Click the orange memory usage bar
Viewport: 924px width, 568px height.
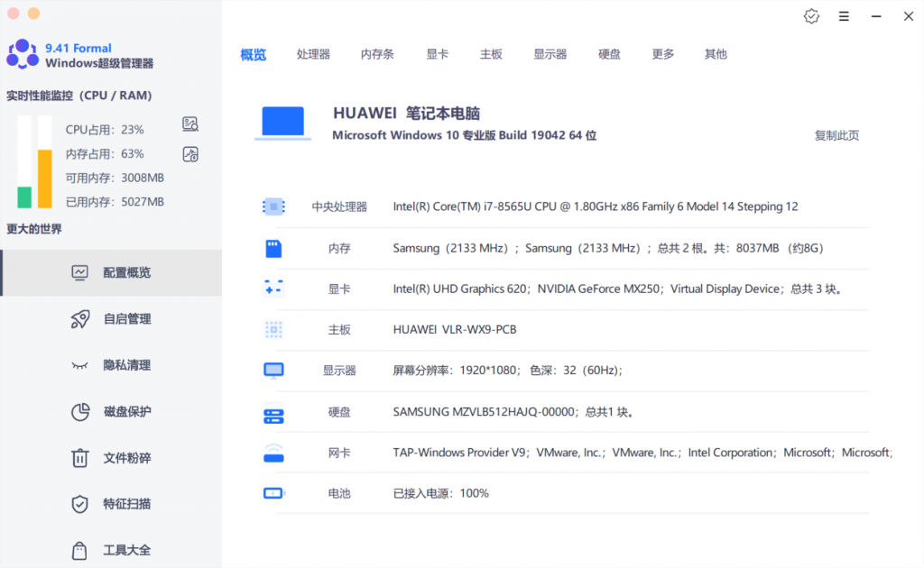pos(45,179)
